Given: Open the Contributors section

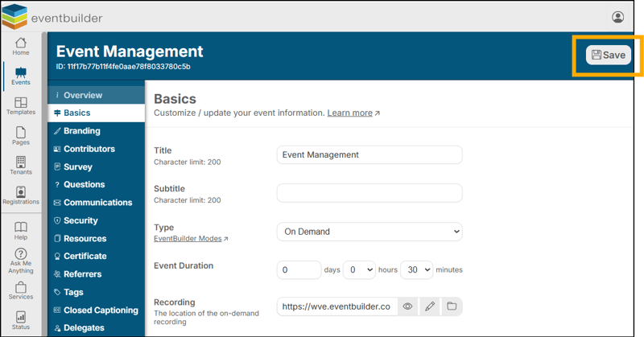Looking at the screenshot, I should click(96, 149).
